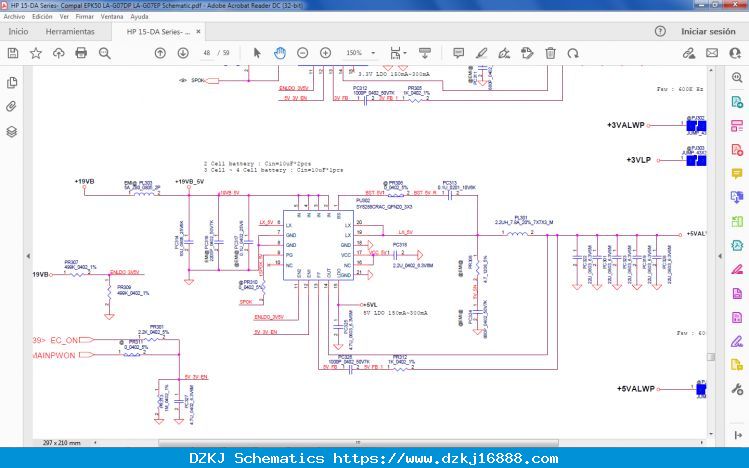The image size is (749, 468).
Task: Open the fit page options dropdown
Action: coord(398,53)
